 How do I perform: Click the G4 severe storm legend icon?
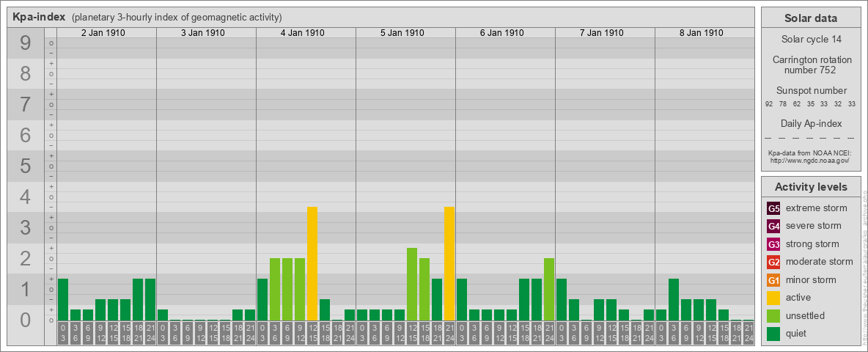point(773,227)
